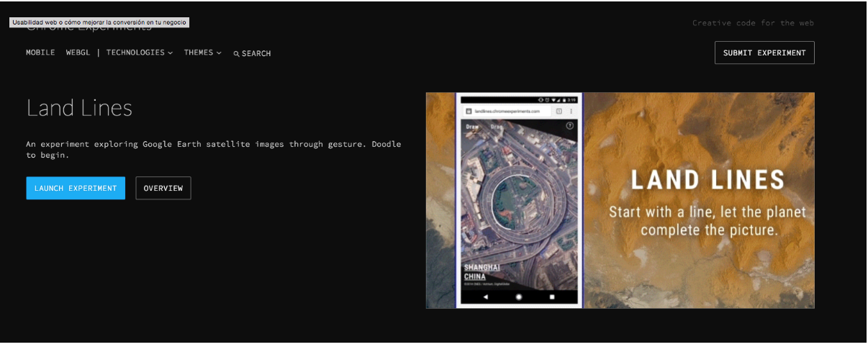Click the tab counter icon in phone browser
This screenshot has height=347, width=868.
point(559,112)
